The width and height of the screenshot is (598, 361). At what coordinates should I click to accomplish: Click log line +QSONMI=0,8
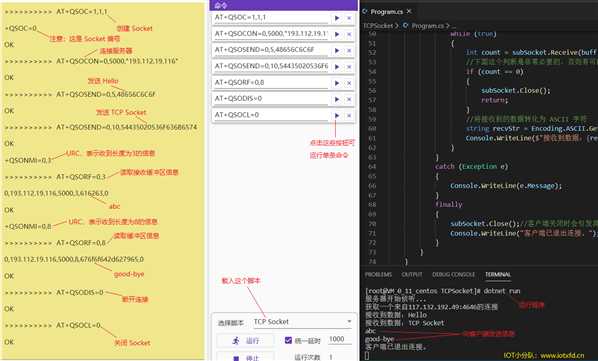tap(27, 226)
